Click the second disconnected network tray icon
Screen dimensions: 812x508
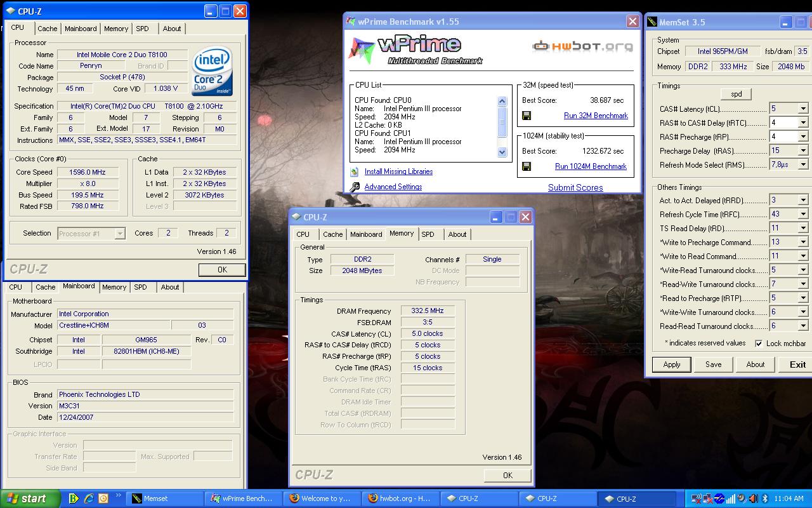(x=707, y=498)
